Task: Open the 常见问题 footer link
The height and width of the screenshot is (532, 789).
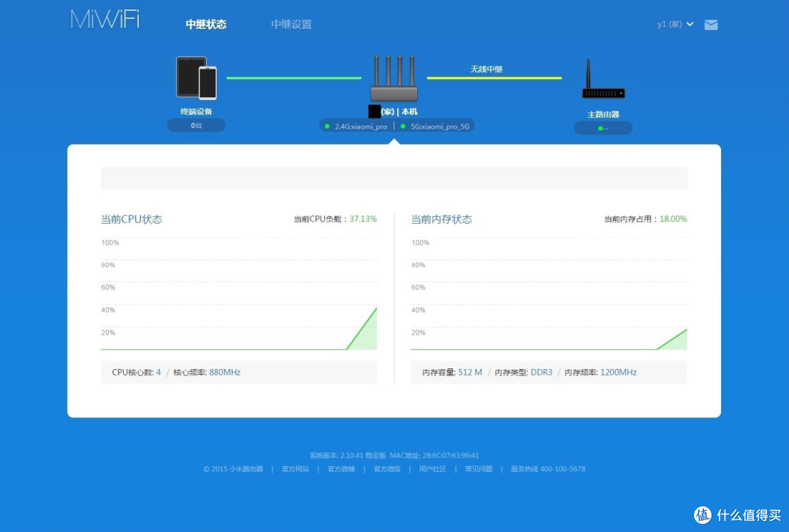Action: pyautogui.click(x=479, y=469)
